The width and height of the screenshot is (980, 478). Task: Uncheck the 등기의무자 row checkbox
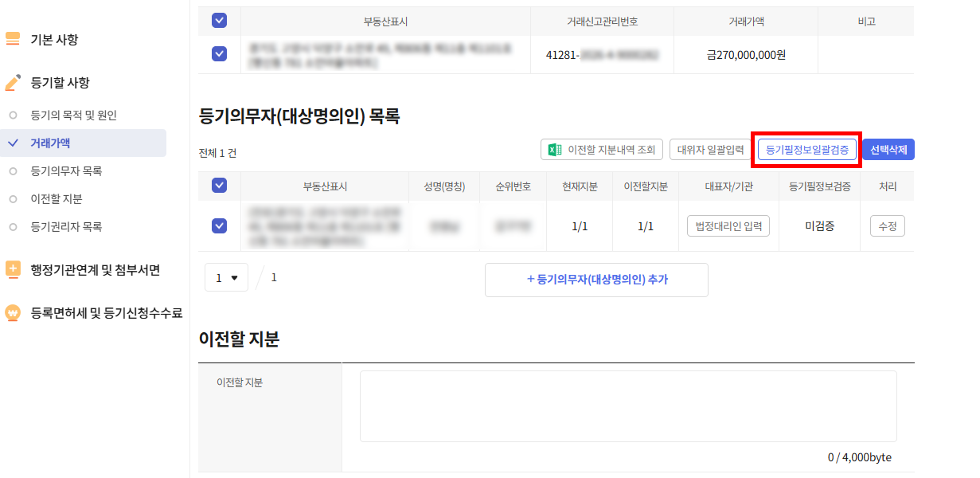click(219, 225)
